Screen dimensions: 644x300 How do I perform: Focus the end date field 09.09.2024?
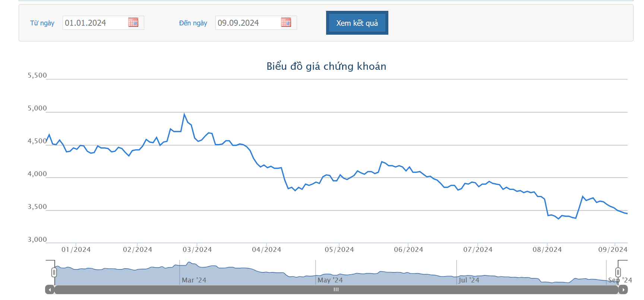tap(247, 23)
